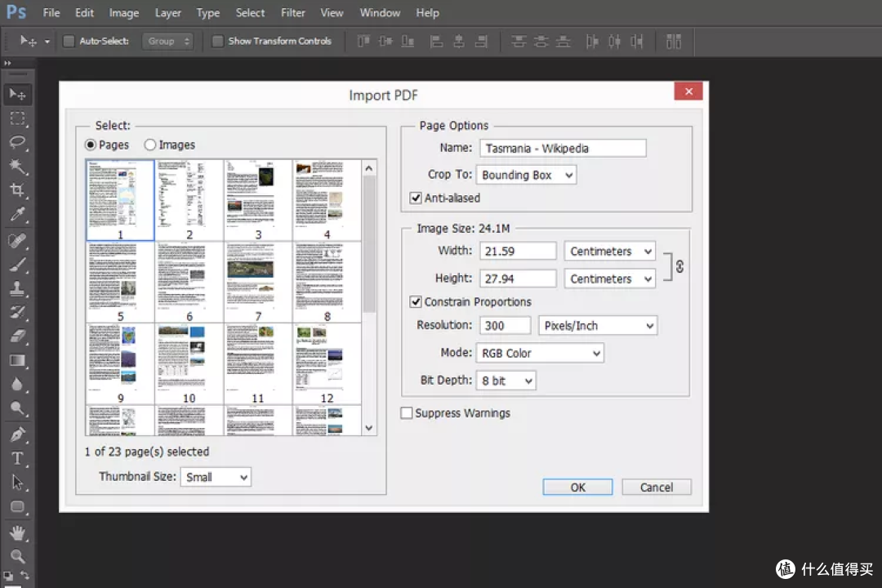Open the Bit Depth 8 bit dropdown

tap(506, 381)
